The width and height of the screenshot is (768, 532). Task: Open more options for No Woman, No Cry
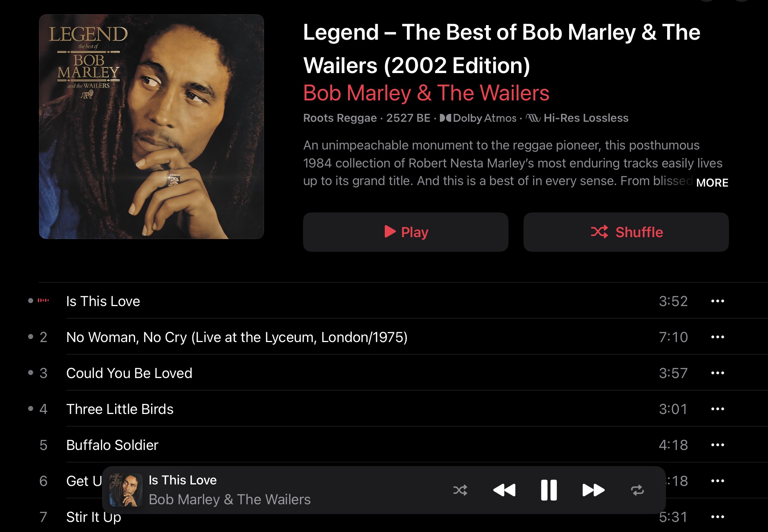(717, 337)
